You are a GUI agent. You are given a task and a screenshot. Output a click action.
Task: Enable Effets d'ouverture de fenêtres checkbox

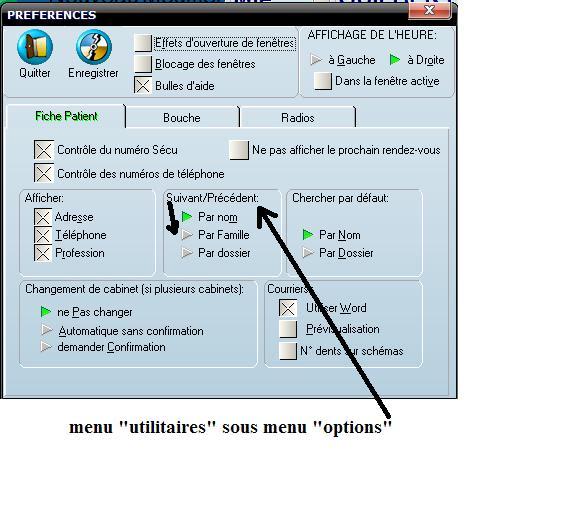143,43
